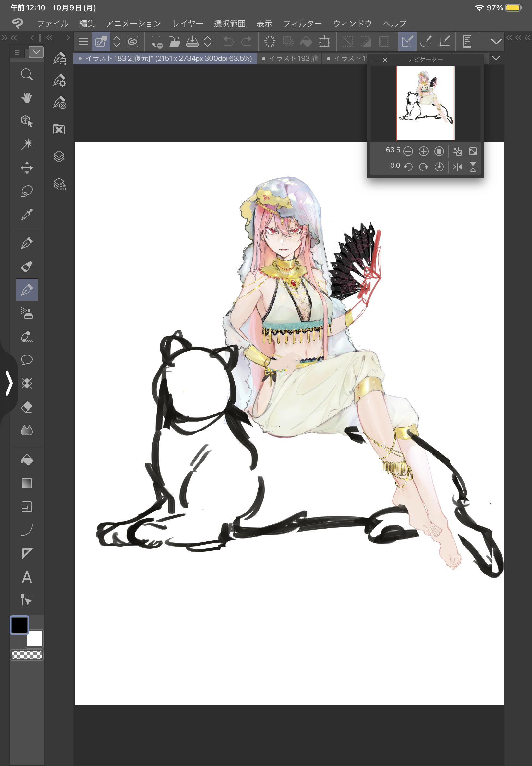532x766 pixels.
Task: Open the ファイル menu
Action: click(53, 23)
